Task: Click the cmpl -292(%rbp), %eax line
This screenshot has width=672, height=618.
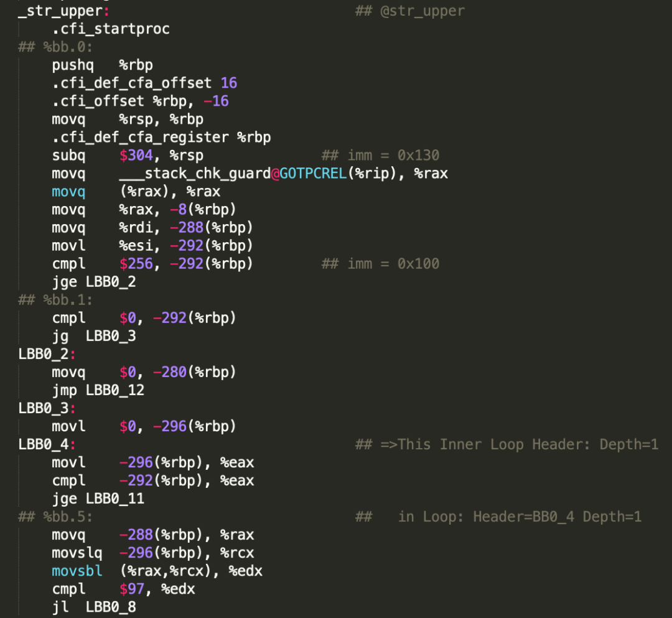Action: pyautogui.click(x=153, y=481)
